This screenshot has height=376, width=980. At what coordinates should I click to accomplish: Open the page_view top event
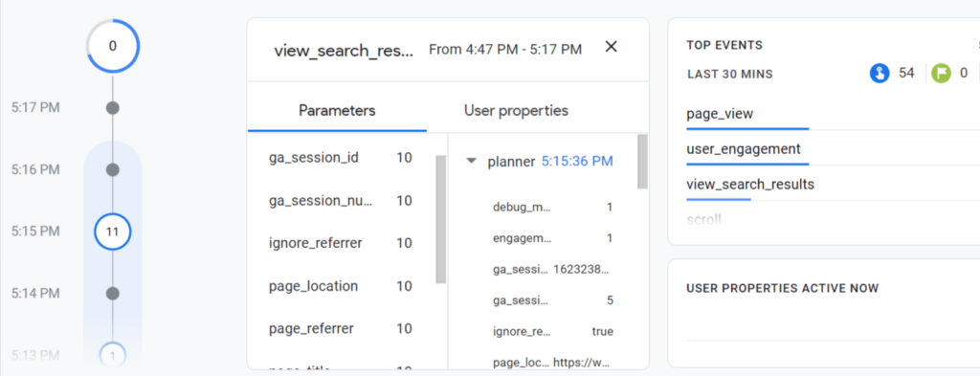pos(720,114)
